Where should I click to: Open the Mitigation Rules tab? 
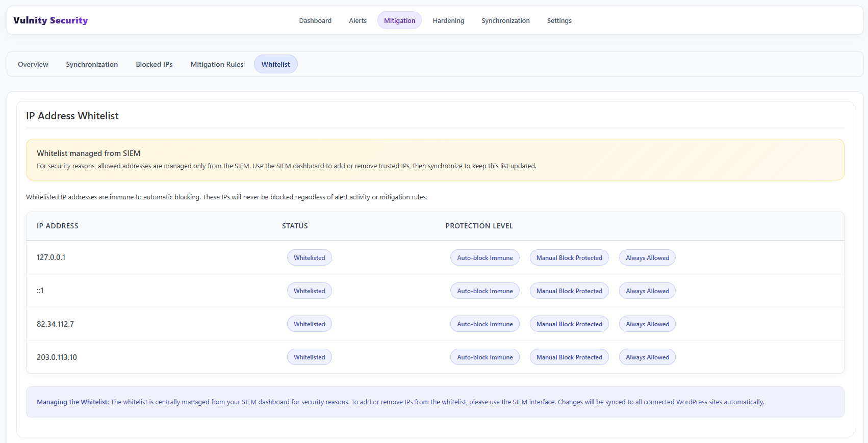(217, 64)
